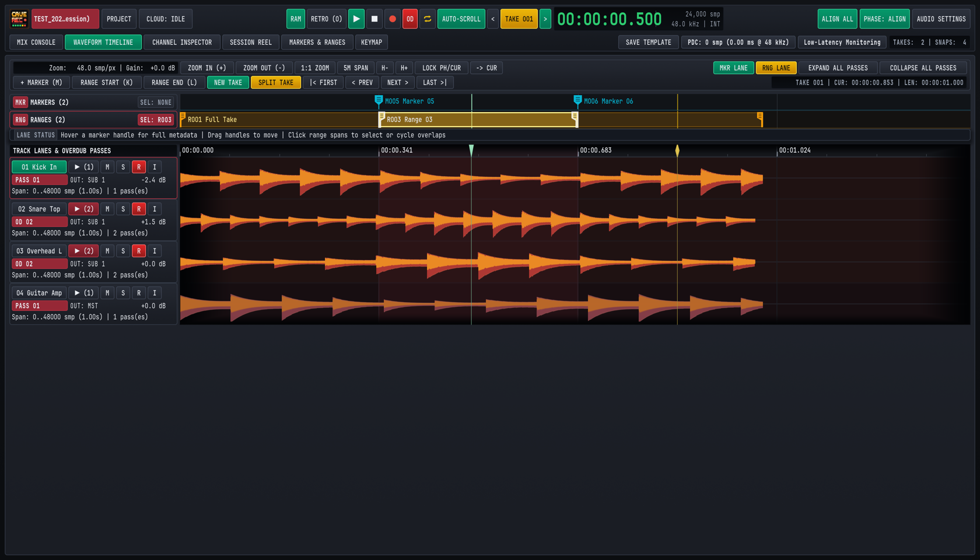The height and width of the screenshot is (560, 980).
Task: Click the RNG lane badge icon
Action: 20,120
